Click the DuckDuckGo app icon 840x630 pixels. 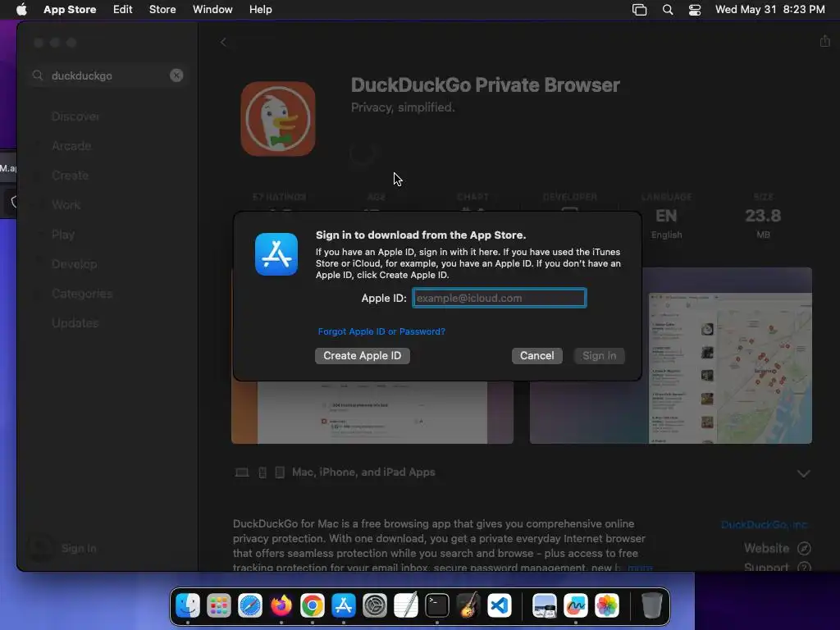point(278,119)
